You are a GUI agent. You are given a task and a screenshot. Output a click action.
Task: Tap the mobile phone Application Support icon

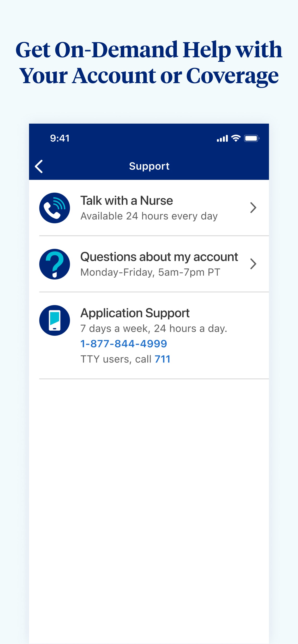[55, 320]
